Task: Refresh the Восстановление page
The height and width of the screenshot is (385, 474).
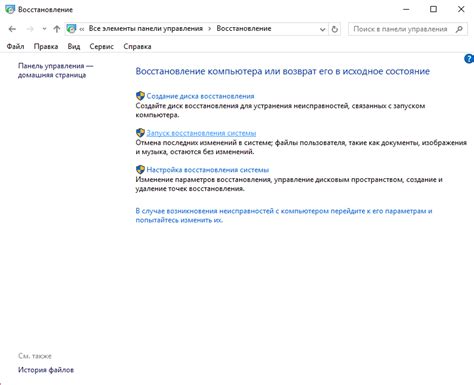Action: 335,29
